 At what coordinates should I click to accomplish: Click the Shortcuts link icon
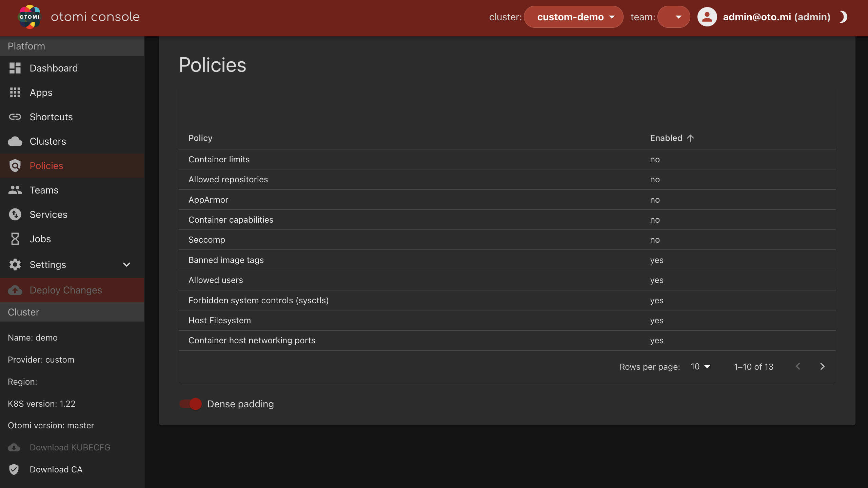point(15,117)
